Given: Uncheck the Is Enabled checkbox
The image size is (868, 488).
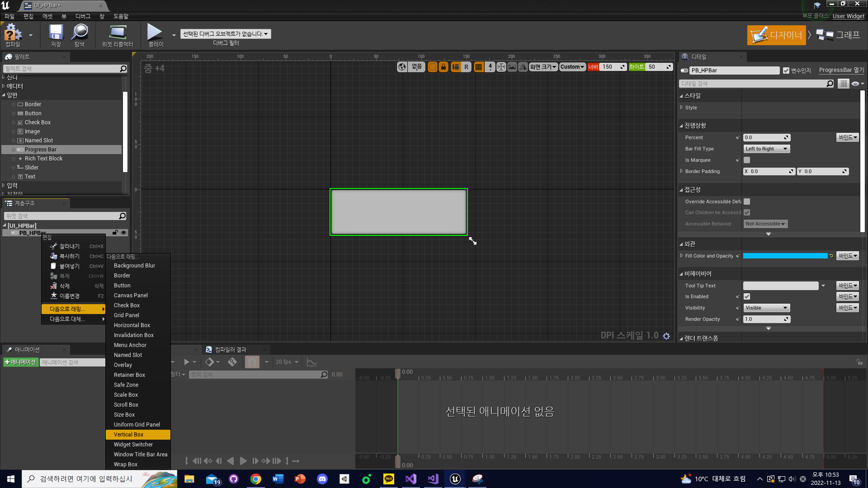Looking at the screenshot, I should pyautogui.click(x=747, y=296).
